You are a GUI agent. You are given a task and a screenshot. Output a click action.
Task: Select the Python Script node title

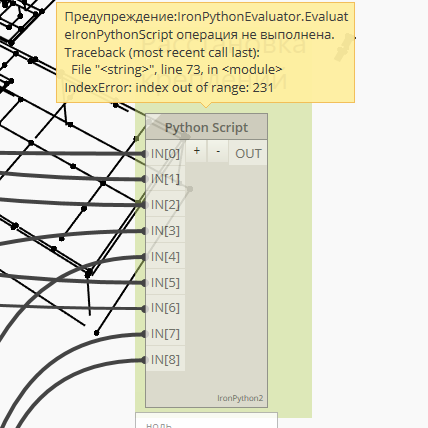206,127
